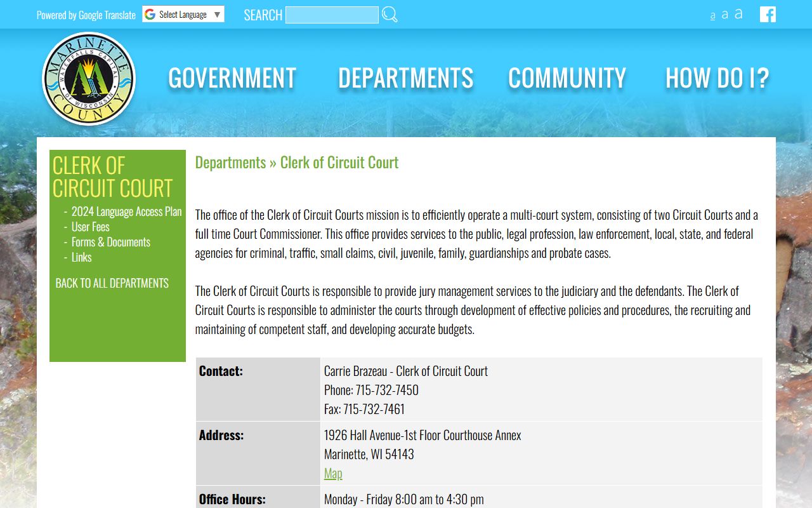
Task: Select the large text size 'a'
Action: [738, 13]
